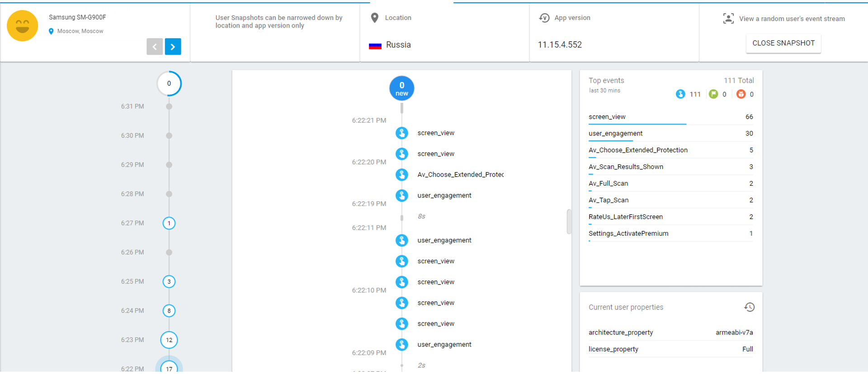Click the App version history icon
868x374 pixels.
[x=544, y=18]
